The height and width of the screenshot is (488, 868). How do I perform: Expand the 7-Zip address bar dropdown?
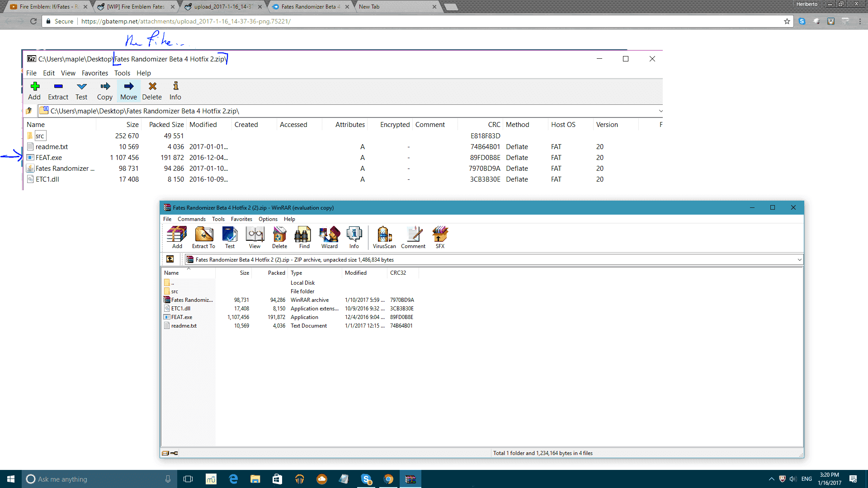pos(660,111)
